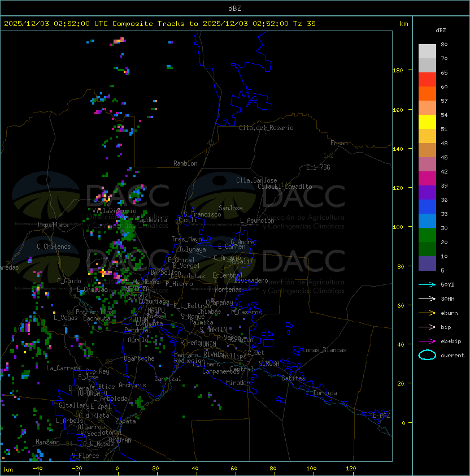This screenshot has width=470, height=476.
Task: Click the L_Dormida map label
Action: [x=321, y=393]
